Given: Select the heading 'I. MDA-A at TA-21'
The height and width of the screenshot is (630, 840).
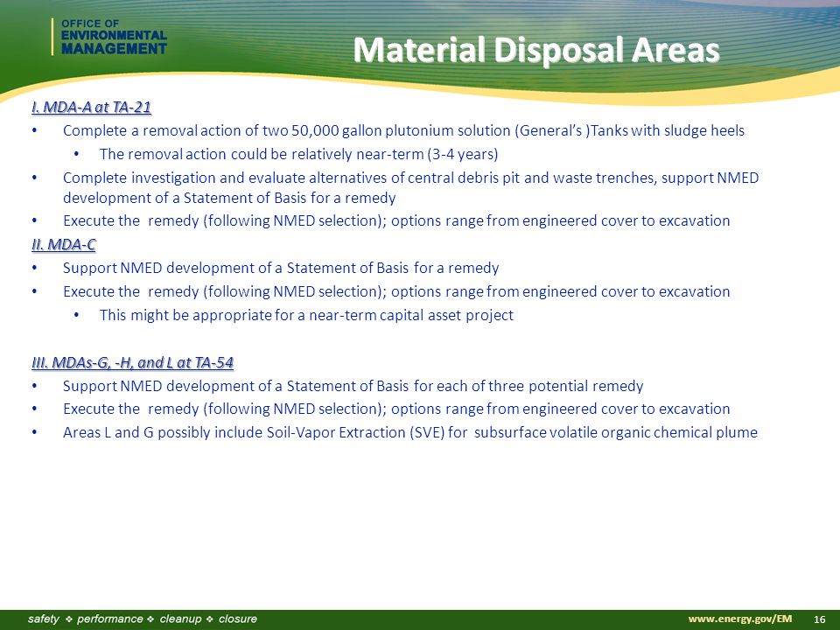Looking at the screenshot, I should pos(91,108).
